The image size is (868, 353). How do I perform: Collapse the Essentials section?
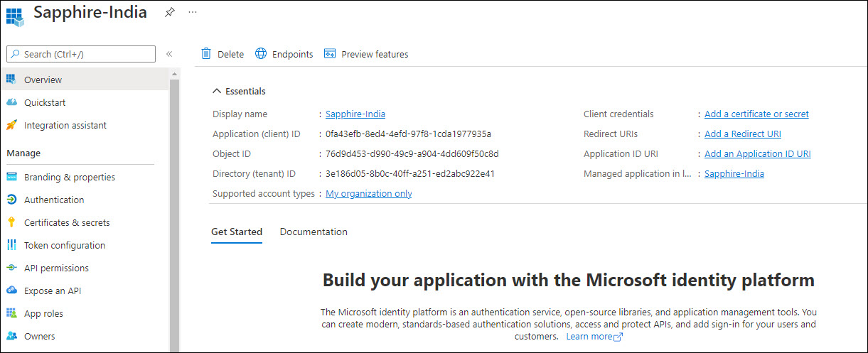coord(217,91)
